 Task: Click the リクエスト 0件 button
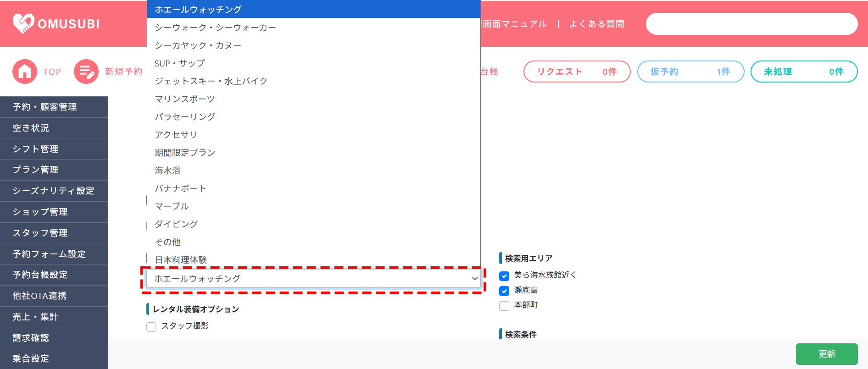coord(577,72)
